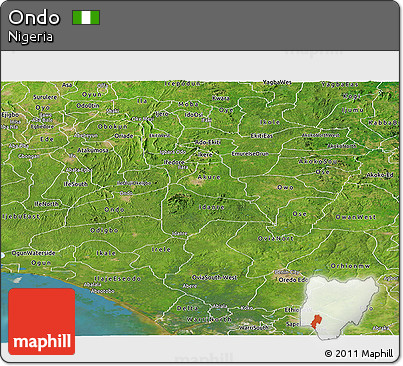This screenshot has height=366, width=403.
Task: Open the Nigeria locator mini-map thumbnail
Action: coord(340,307)
